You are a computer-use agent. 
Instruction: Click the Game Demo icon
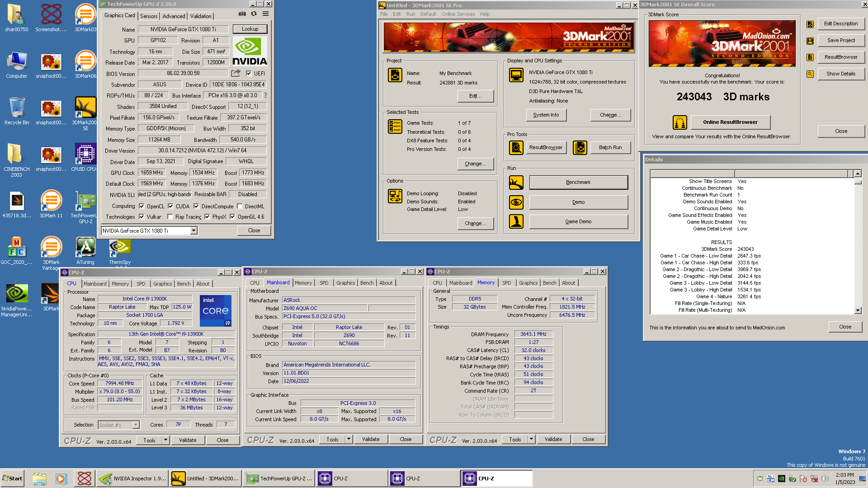point(516,221)
